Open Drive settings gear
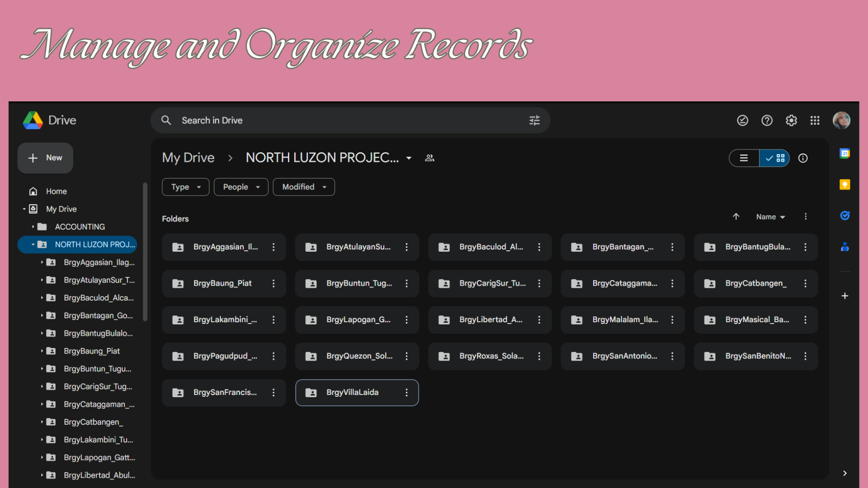 pyautogui.click(x=791, y=120)
